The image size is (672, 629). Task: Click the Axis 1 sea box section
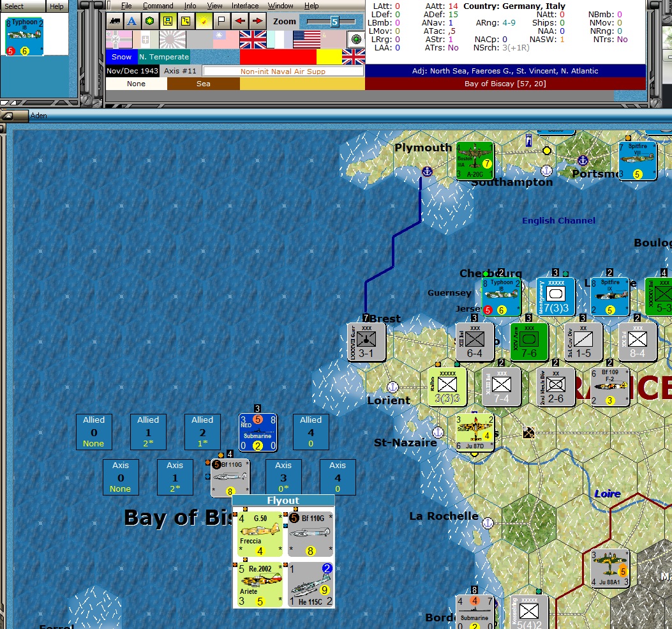pyautogui.click(x=175, y=477)
